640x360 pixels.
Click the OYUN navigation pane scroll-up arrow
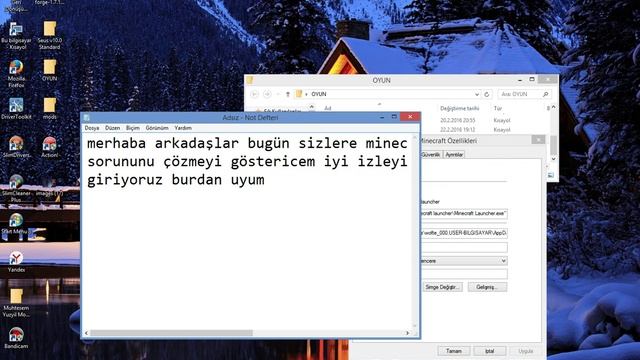coord(312,107)
